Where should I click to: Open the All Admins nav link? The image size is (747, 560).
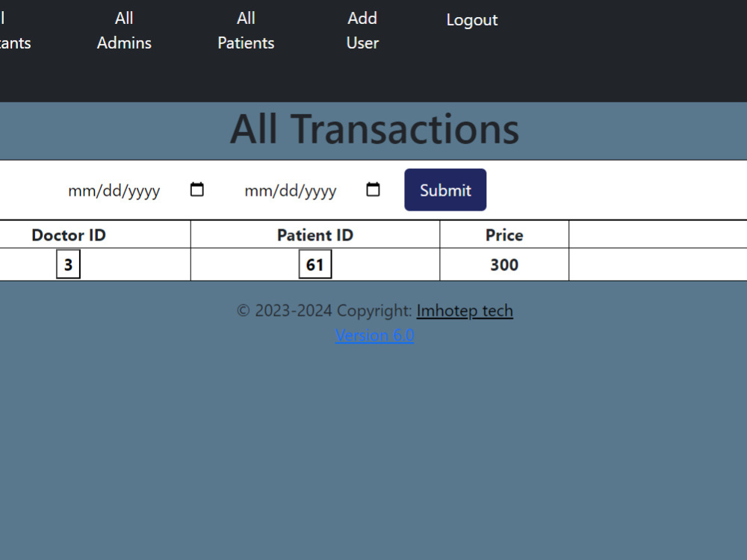tap(124, 31)
